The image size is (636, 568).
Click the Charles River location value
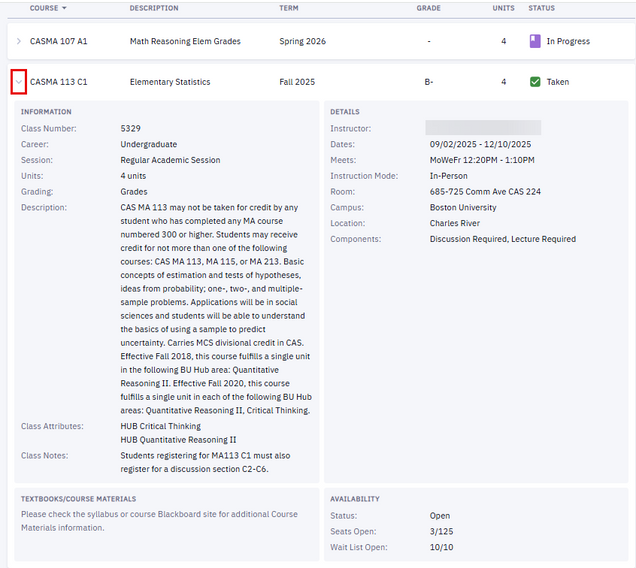(x=455, y=223)
